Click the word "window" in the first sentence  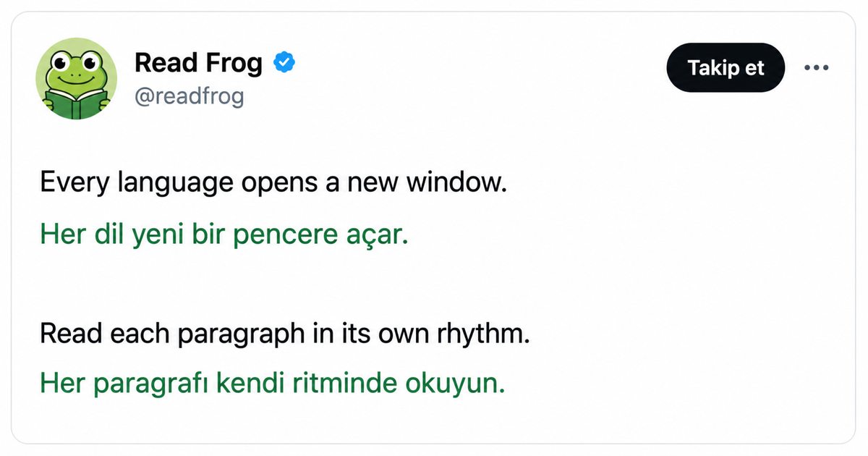pos(451,182)
